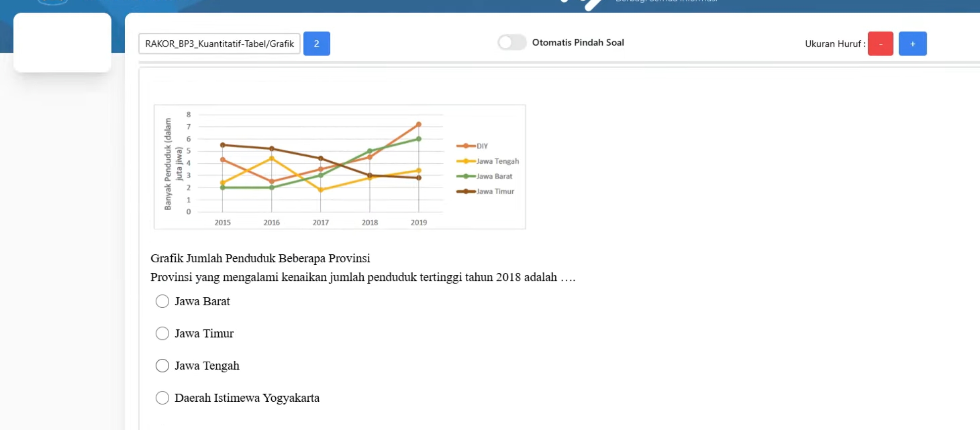The width and height of the screenshot is (980, 430).
Task: Click the RAKOR_BP3_Kuantitatif-Tabel/Grafik field
Action: coord(220,43)
